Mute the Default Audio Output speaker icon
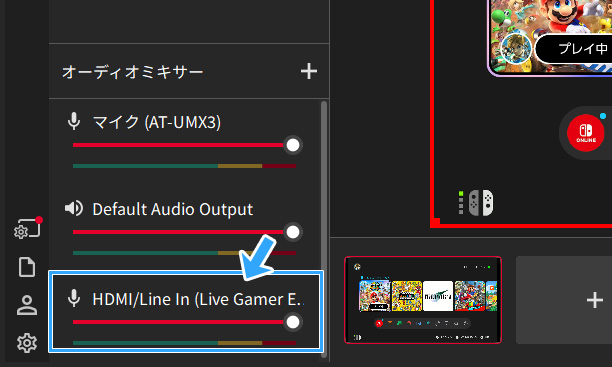The image size is (612, 367). [x=74, y=208]
